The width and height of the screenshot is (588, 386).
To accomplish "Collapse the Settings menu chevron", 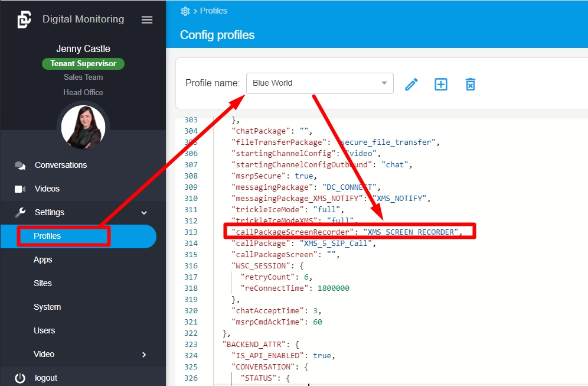I will pos(143,213).
